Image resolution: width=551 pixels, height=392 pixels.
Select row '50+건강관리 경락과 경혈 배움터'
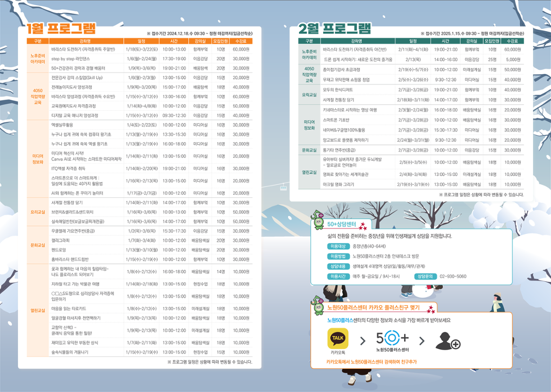(x=151, y=68)
